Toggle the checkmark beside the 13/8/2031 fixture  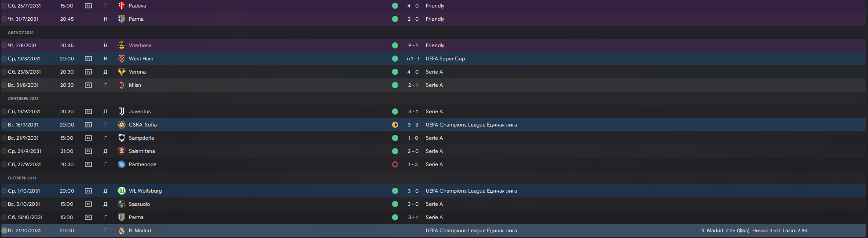[x=4, y=59]
